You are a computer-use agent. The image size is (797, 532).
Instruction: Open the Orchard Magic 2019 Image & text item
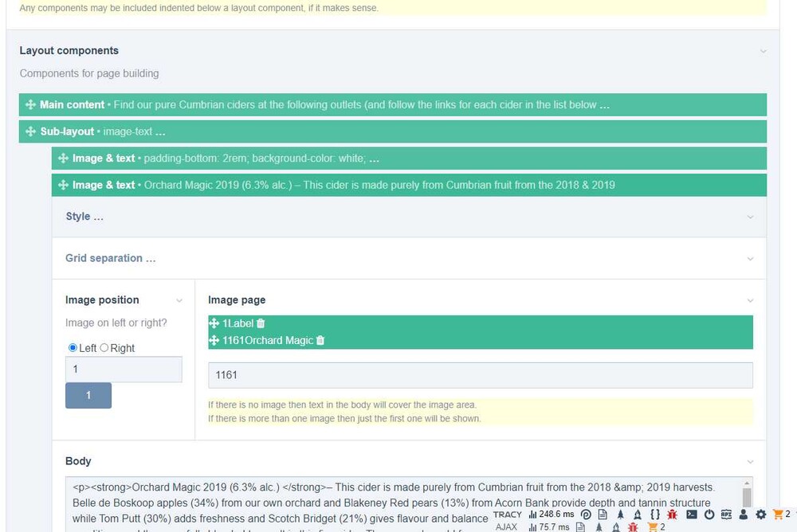pos(379,185)
